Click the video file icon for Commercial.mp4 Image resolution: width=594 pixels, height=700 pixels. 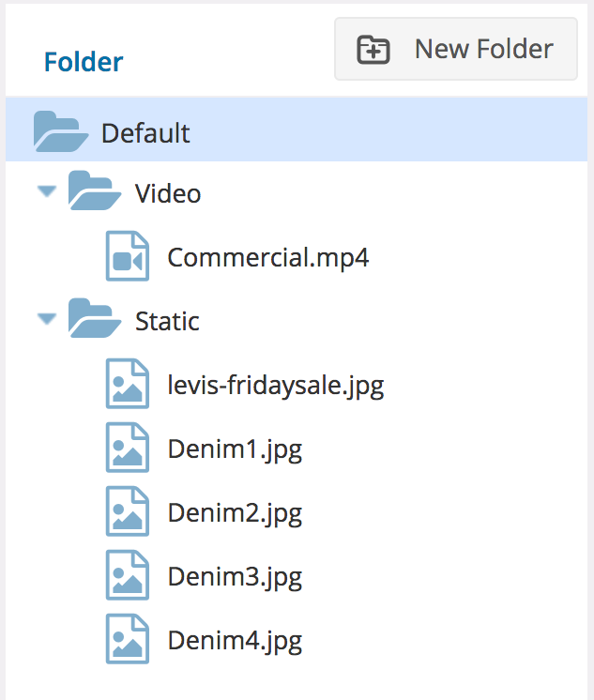(x=128, y=256)
